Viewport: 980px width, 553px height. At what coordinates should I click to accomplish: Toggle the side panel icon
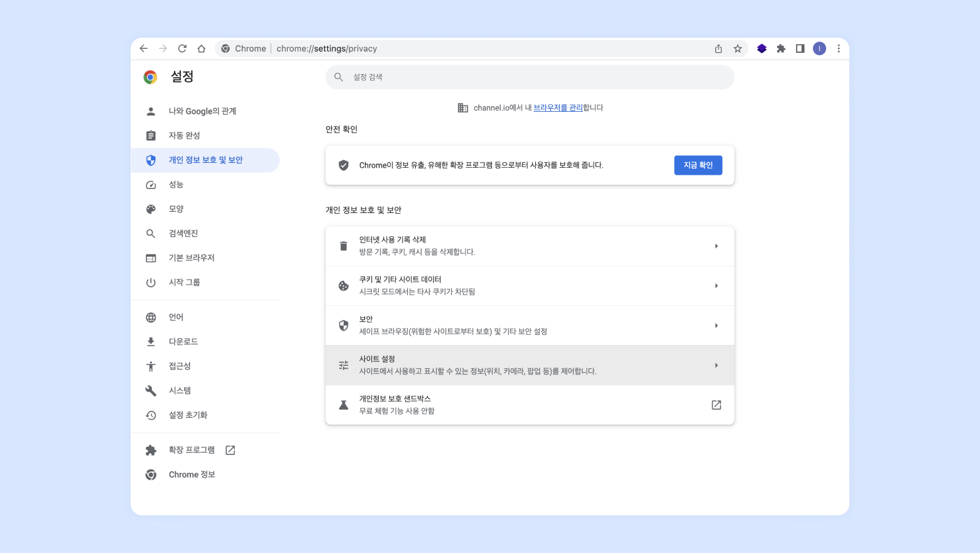click(800, 48)
